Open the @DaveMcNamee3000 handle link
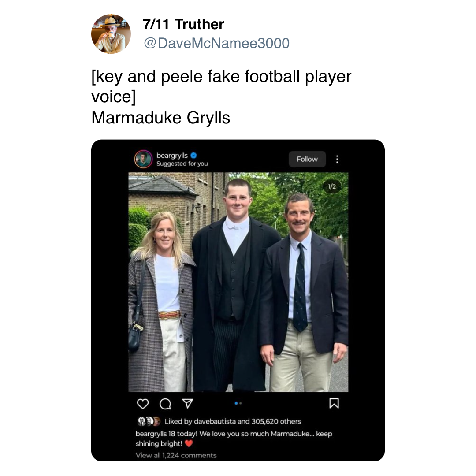This screenshot has height=476, width=476. pyautogui.click(x=216, y=43)
